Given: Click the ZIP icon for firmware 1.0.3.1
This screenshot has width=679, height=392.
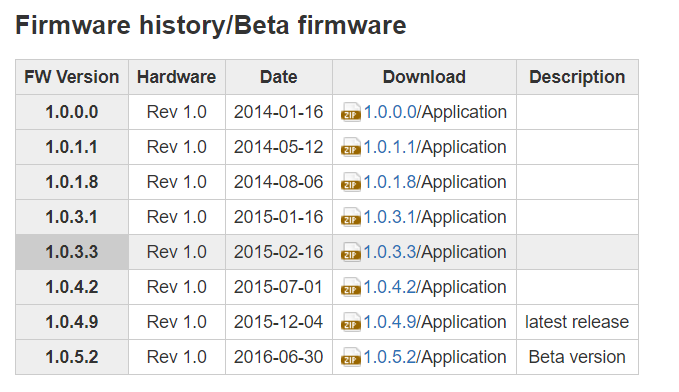Looking at the screenshot, I should (351, 217).
